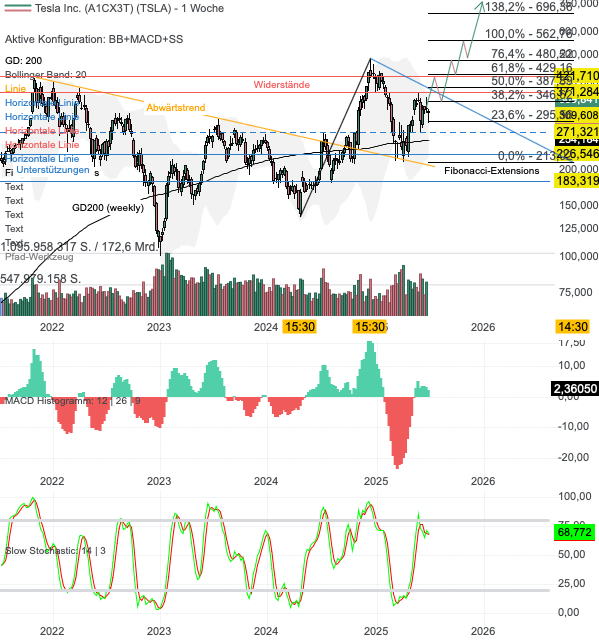
Task: Click the yellow 183,319 price tag
Action: point(577,181)
